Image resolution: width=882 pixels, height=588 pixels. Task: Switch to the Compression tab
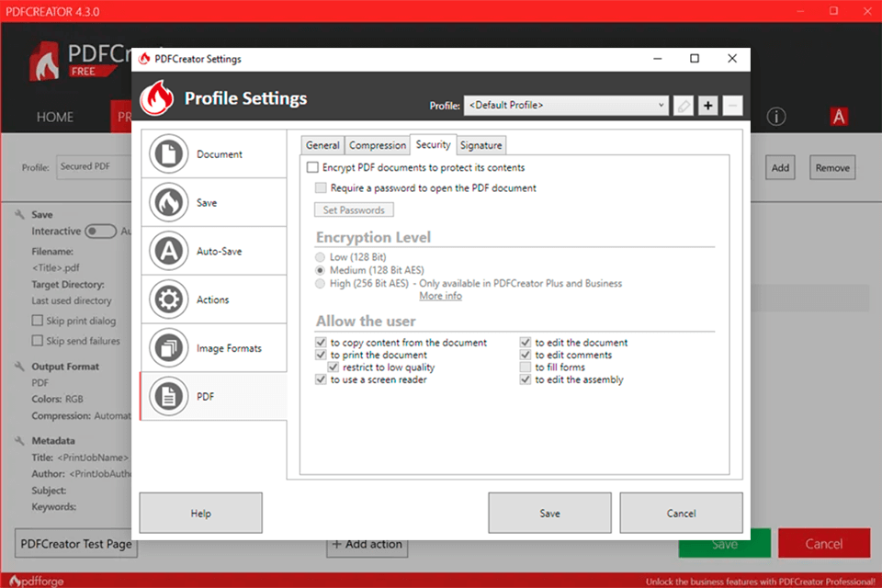coord(377,145)
